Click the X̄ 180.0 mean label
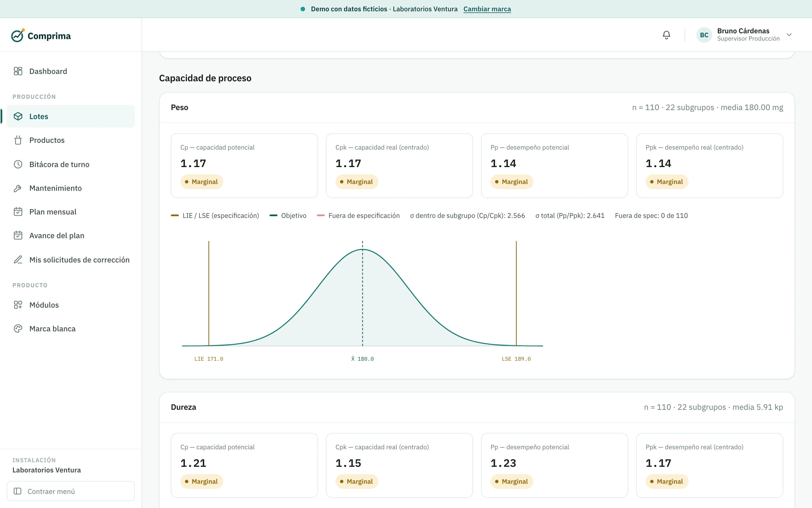The height and width of the screenshot is (508, 812). coord(362,359)
